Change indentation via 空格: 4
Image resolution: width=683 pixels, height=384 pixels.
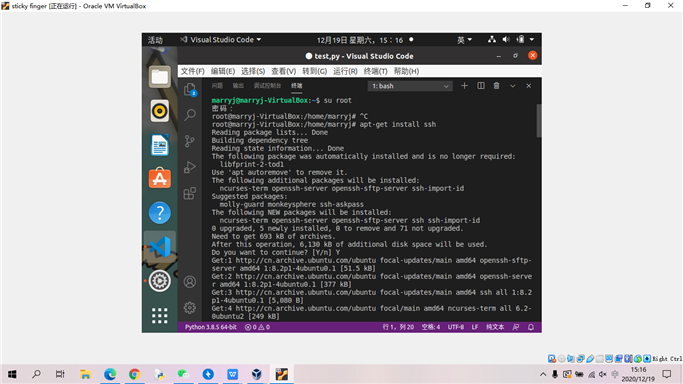431,327
